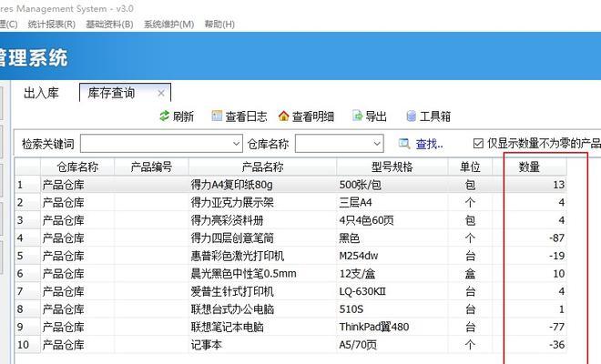Click the quantity cell showing -87
601x364 pixels.
(x=529, y=238)
